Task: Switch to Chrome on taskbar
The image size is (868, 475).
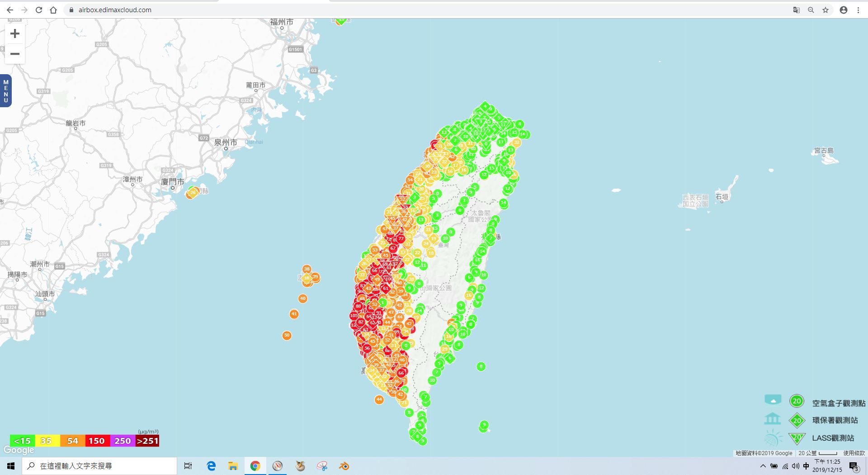Action: click(255, 466)
